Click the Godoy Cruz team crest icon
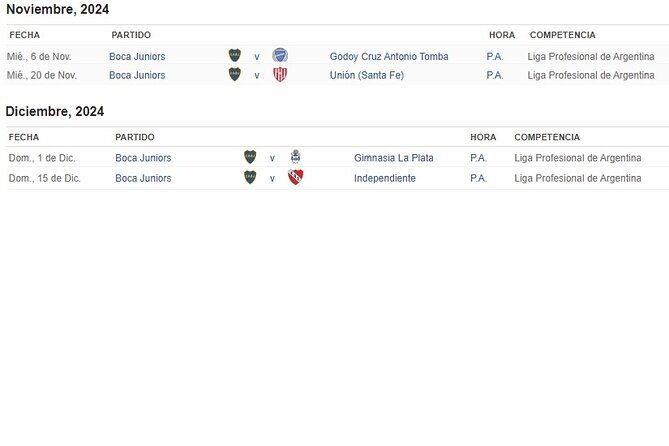 (x=280, y=56)
